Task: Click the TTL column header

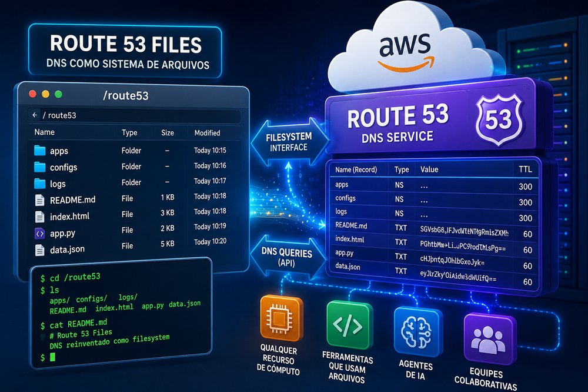Action: (x=525, y=170)
